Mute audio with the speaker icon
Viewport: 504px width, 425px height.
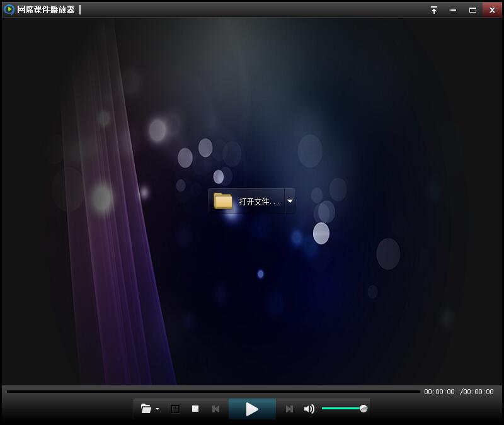(x=309, y=409)
